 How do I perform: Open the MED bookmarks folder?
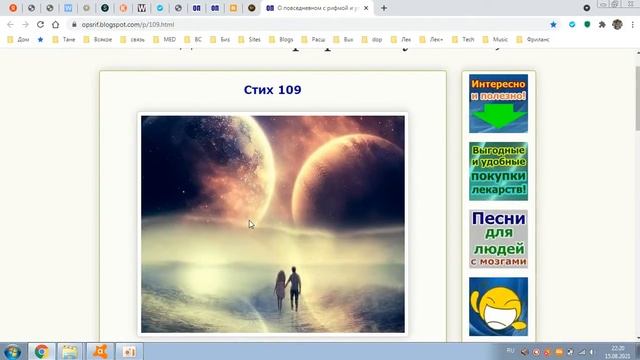164,40
